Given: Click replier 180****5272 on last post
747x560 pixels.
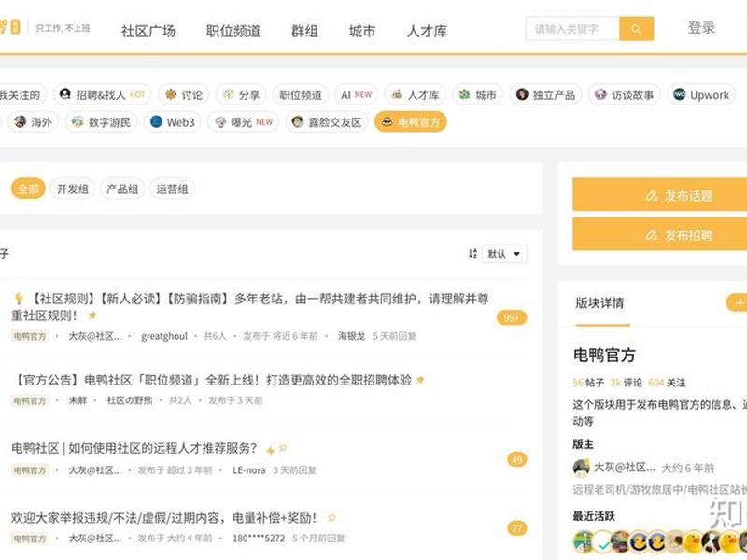Looking at the screenshot, I should [x=259, y=539].
